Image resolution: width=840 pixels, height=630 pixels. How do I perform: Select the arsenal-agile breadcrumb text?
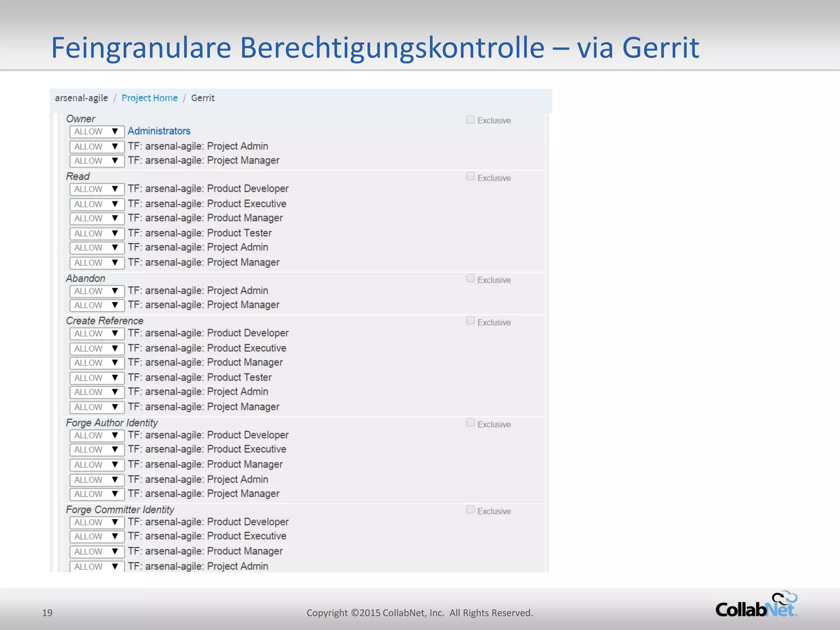tap(81, 98)
